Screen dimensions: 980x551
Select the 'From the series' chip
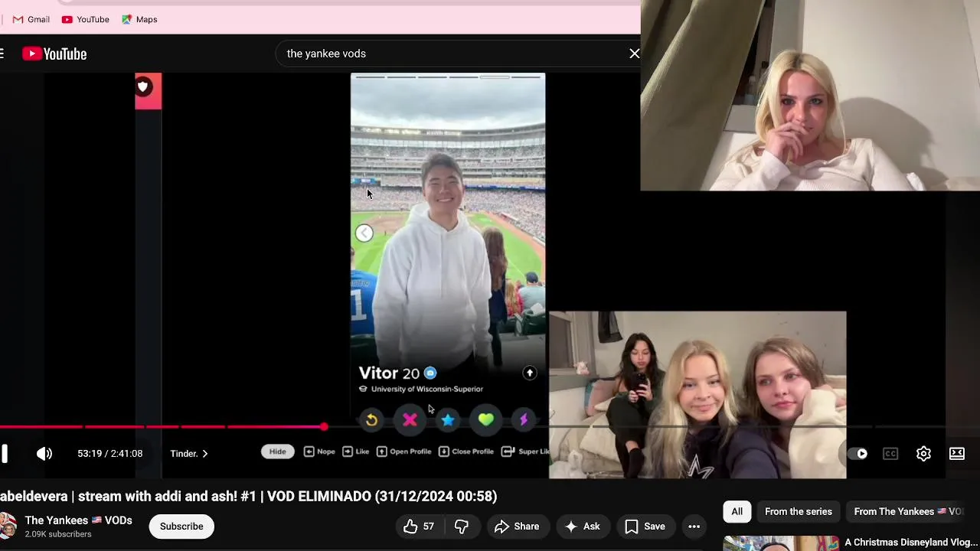(798, 512)
